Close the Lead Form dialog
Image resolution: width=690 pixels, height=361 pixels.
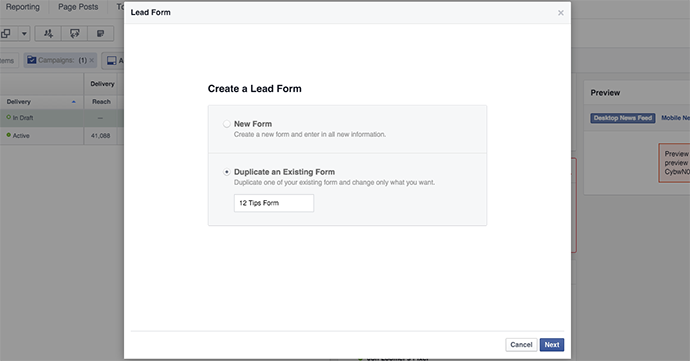coord(561,13)
